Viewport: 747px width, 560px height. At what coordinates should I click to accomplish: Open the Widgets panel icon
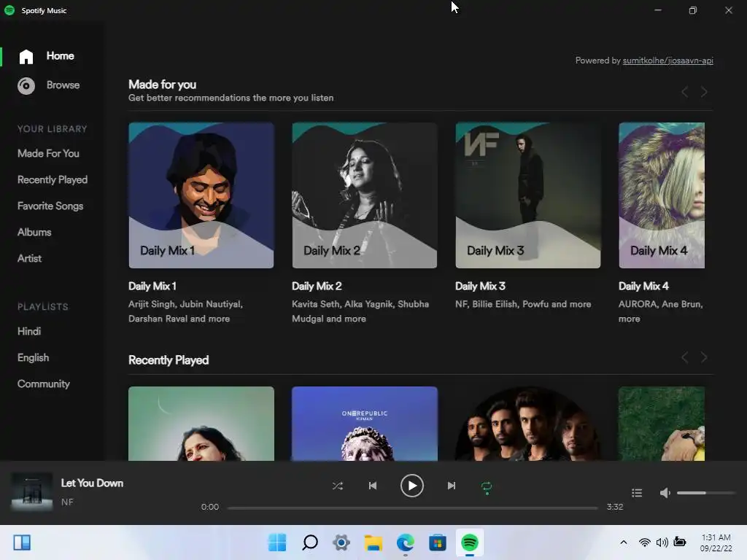[x=22, y=542]
